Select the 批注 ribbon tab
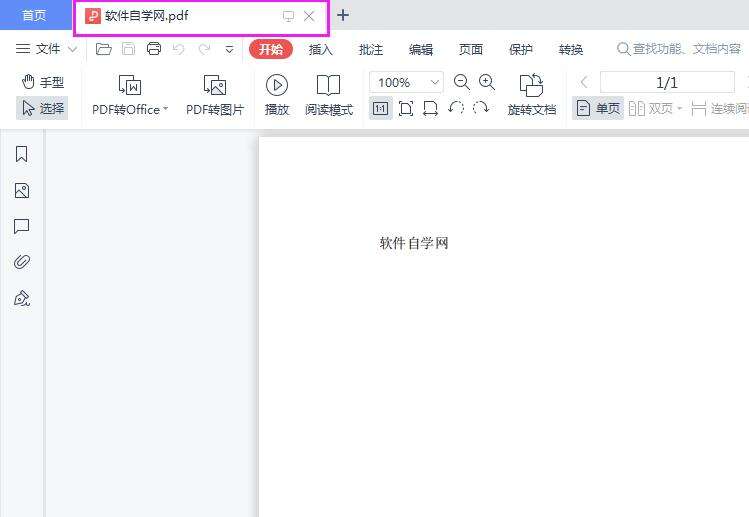 coord(371,49)
